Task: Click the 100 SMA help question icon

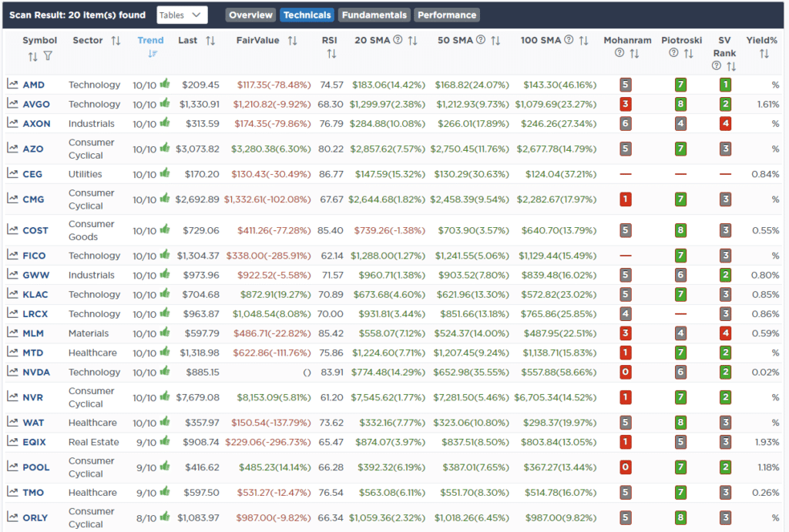Action: click(x=569, y=40)
